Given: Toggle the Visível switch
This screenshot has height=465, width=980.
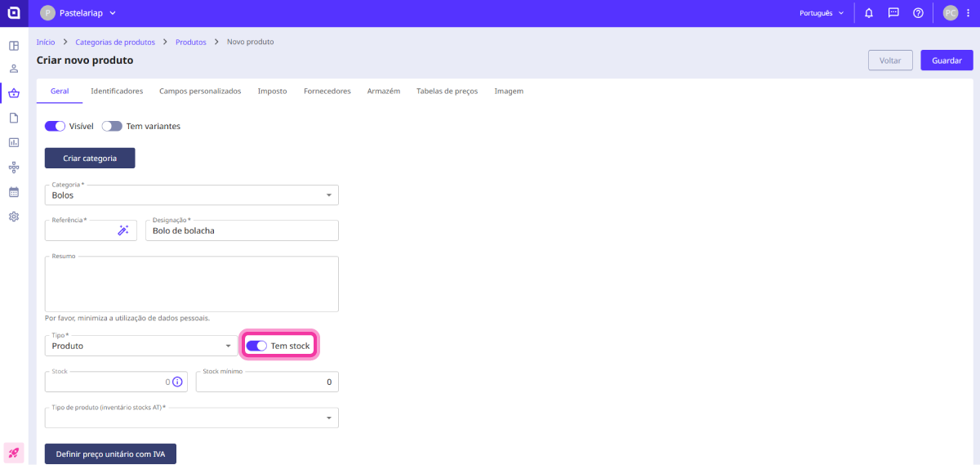Looking at the screenshot, I should tap(55, 127).
